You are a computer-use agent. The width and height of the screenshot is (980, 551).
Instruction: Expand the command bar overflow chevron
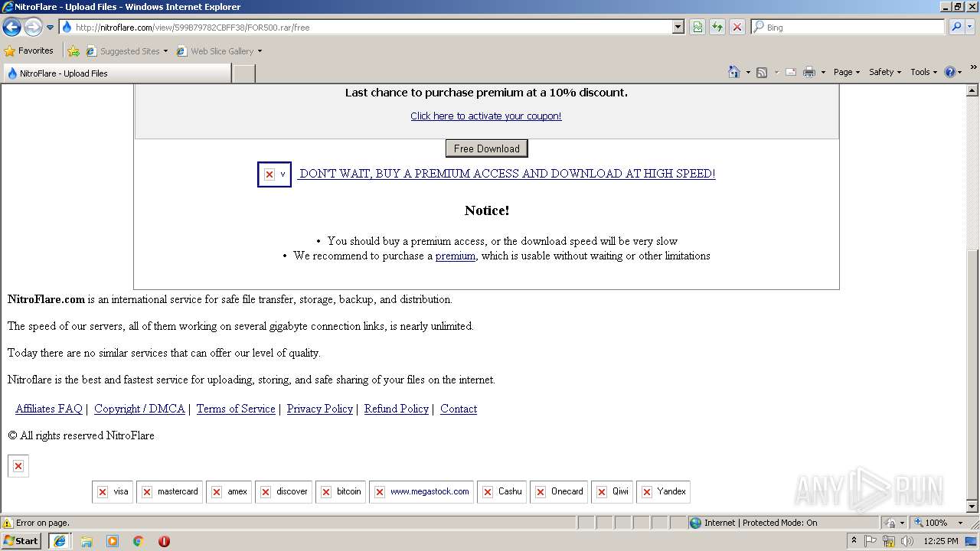coord(974,69)
